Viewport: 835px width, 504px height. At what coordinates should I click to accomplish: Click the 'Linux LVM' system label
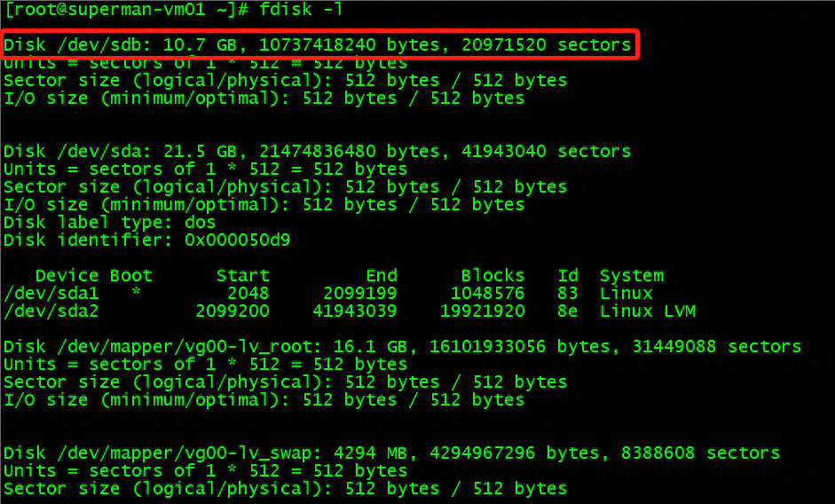click(648, 311)
